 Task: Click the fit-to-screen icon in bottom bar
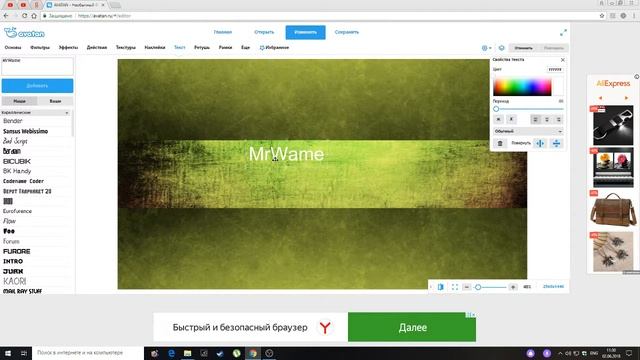[455, 287]
